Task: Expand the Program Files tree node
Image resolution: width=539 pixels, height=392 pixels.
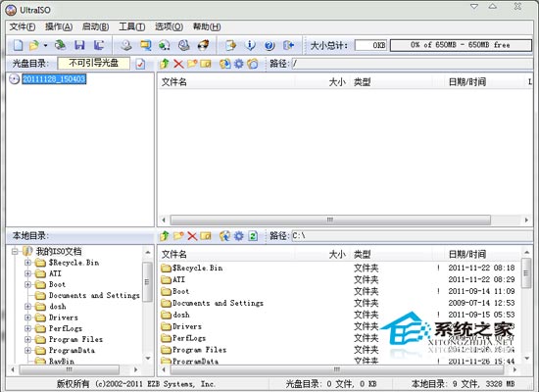Action: (x=28, y=339)
